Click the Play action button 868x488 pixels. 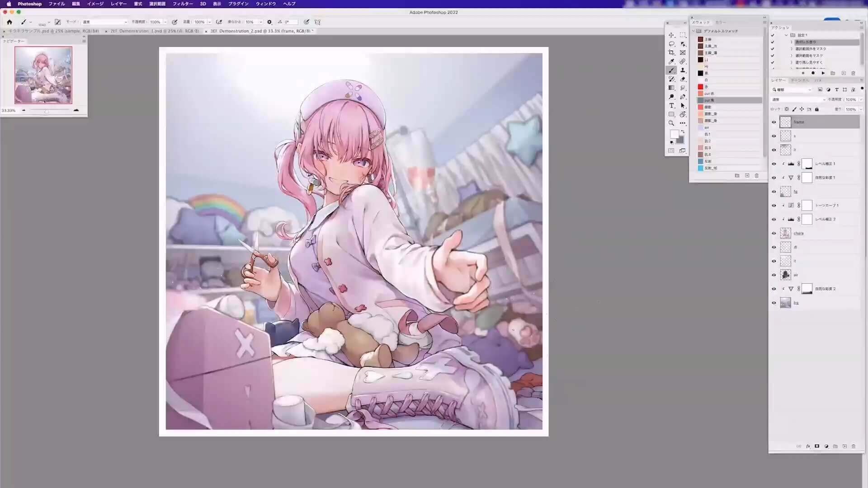[x=823, y=73]
